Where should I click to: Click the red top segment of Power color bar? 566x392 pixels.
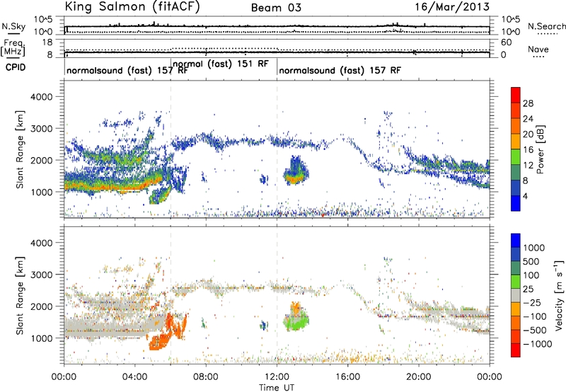click(x=516, y=95)
